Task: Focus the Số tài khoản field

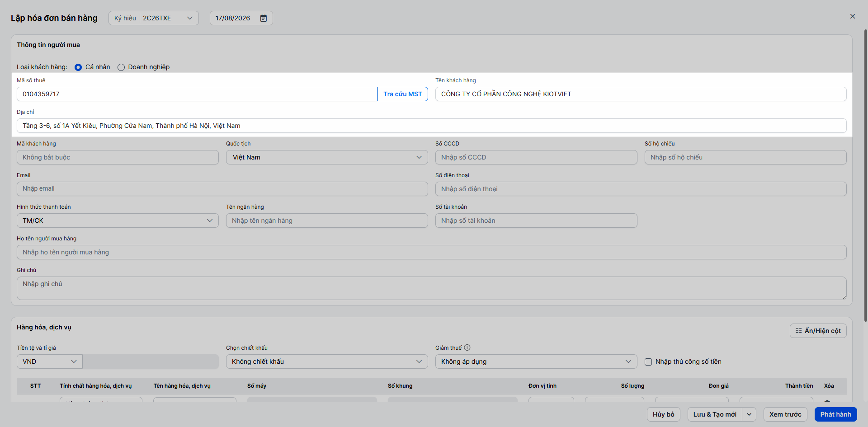Action: coord(536,221)
